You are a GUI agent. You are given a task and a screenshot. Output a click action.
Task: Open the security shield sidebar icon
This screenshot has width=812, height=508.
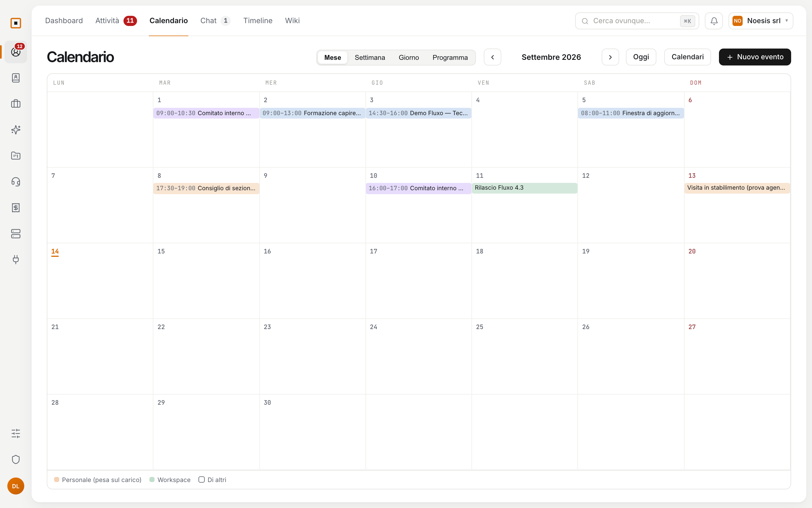pyautogui.click(x=16, y=459)
